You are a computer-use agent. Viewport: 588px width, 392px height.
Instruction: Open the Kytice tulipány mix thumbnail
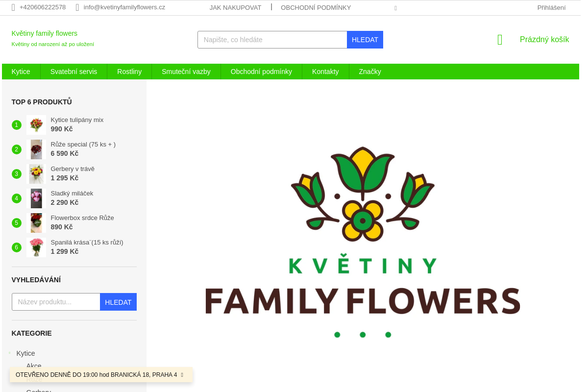36,125
